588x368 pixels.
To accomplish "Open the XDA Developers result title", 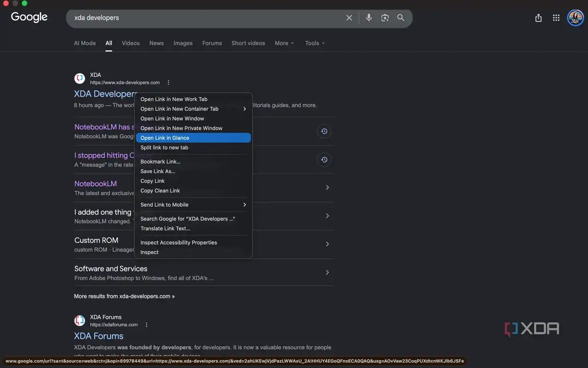I will 104,94.
